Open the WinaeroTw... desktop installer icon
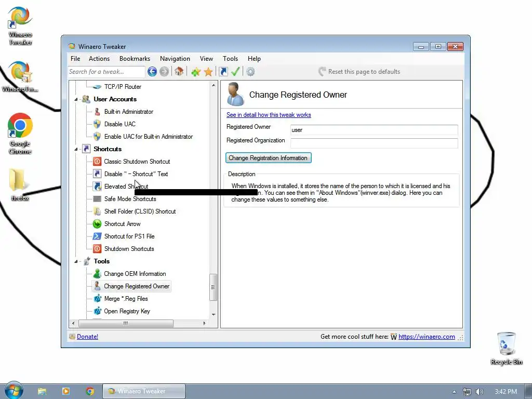This screenshot has width=532, height=399. coord(20,76)
